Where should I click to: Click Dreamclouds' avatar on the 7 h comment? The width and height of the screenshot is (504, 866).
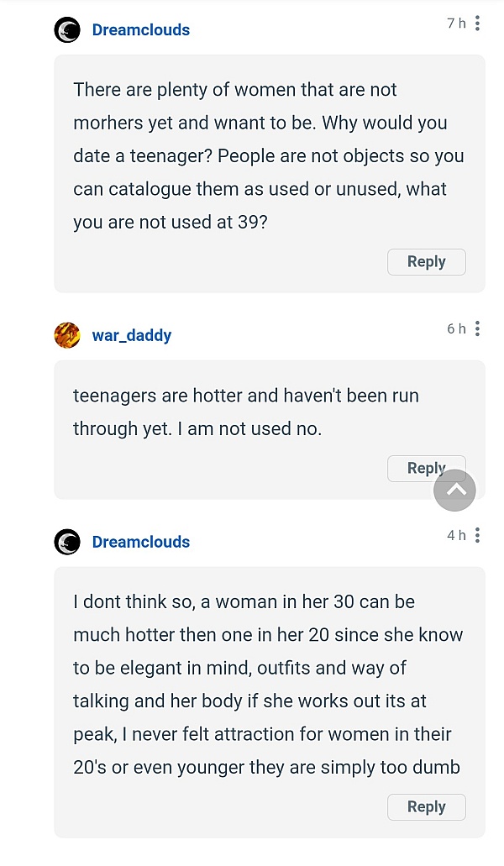coord(67,30)
